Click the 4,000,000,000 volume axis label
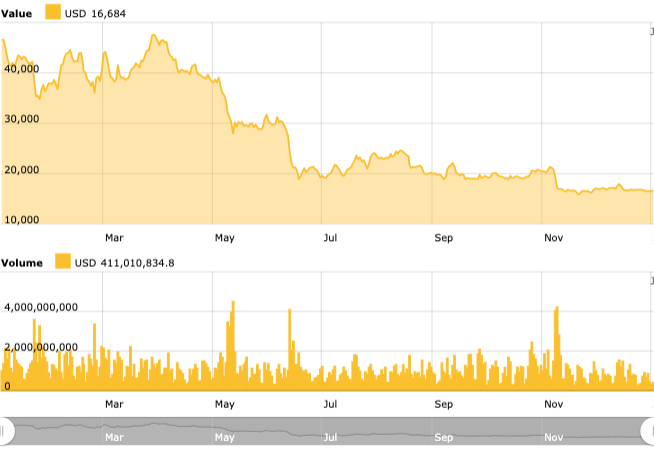 (x=41, y=308)
